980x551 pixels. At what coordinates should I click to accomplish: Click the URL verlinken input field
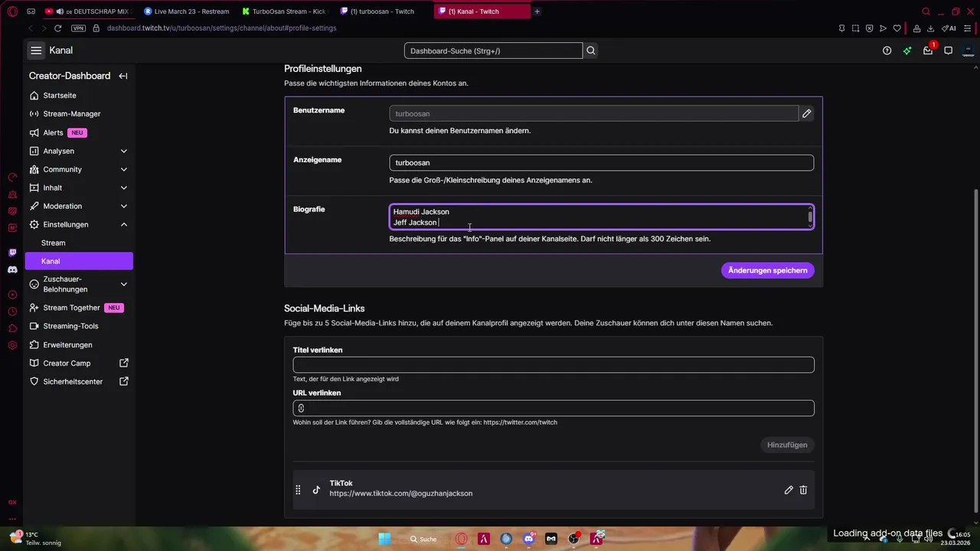tap(553, 408)
